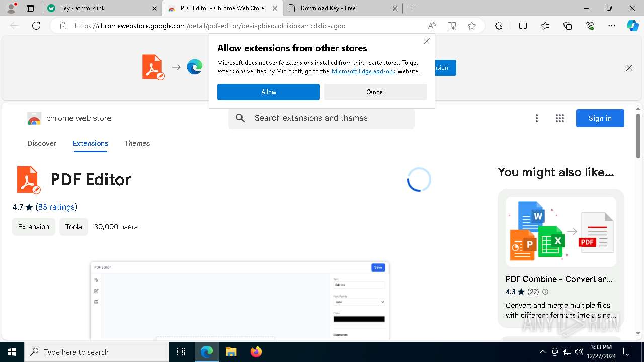Open Edge Settings and more menu
The image size is (644, 362).
click(612, 26)
